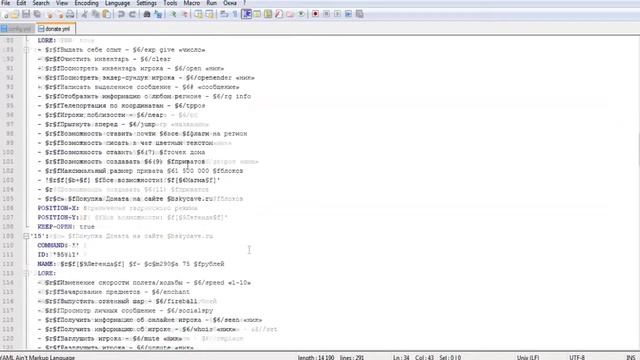The image size is (640, 360).
Task: Open the Edit menu
Action: pyautogui.click(x=21, y=3)
